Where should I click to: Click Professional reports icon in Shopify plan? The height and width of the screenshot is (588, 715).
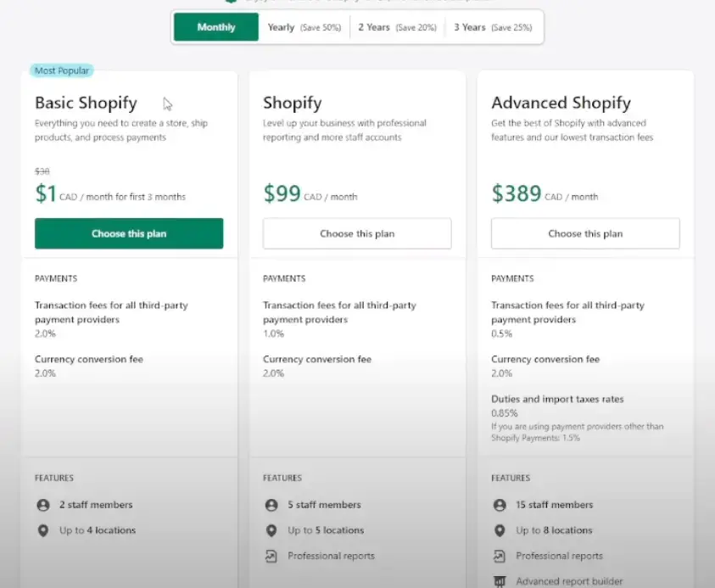point(271,556)
